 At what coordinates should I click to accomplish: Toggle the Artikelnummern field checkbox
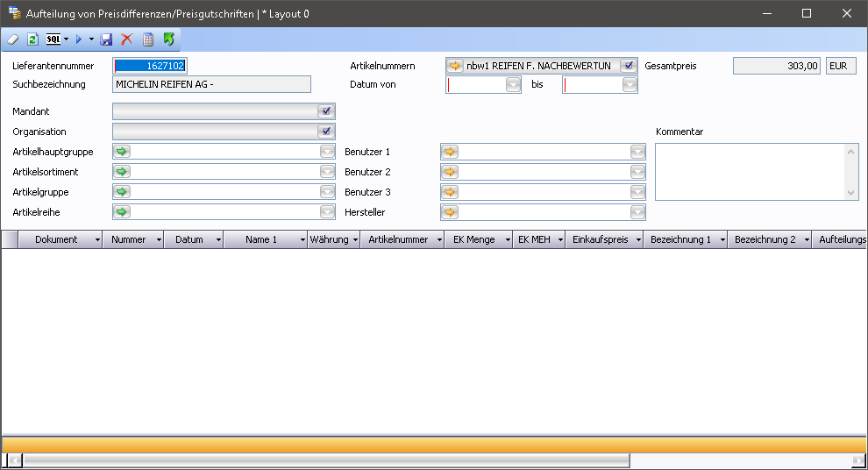628,66
